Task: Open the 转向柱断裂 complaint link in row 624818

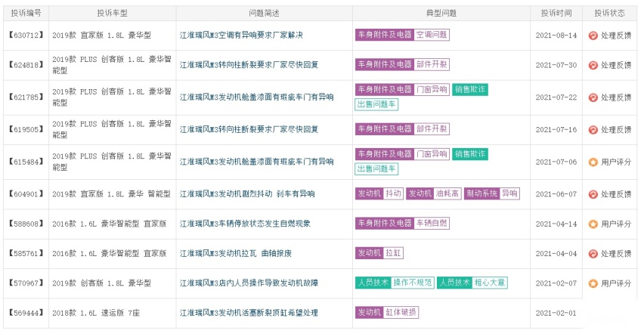Action: coord(249,65)
